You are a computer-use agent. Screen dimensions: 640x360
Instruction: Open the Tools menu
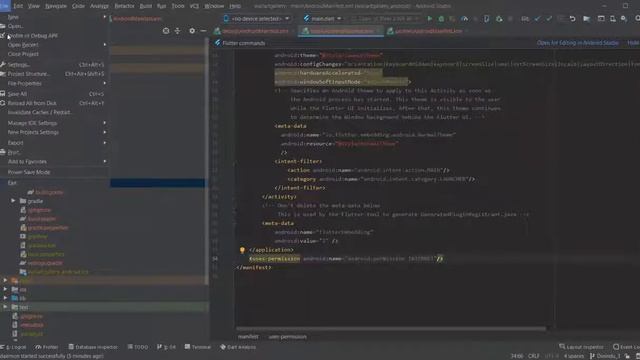tap(178, 6)
